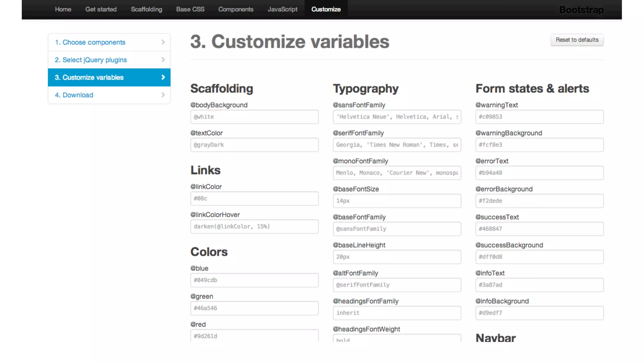
Task: Click the Bootstrap brand logo
Action: coord(581,10)
